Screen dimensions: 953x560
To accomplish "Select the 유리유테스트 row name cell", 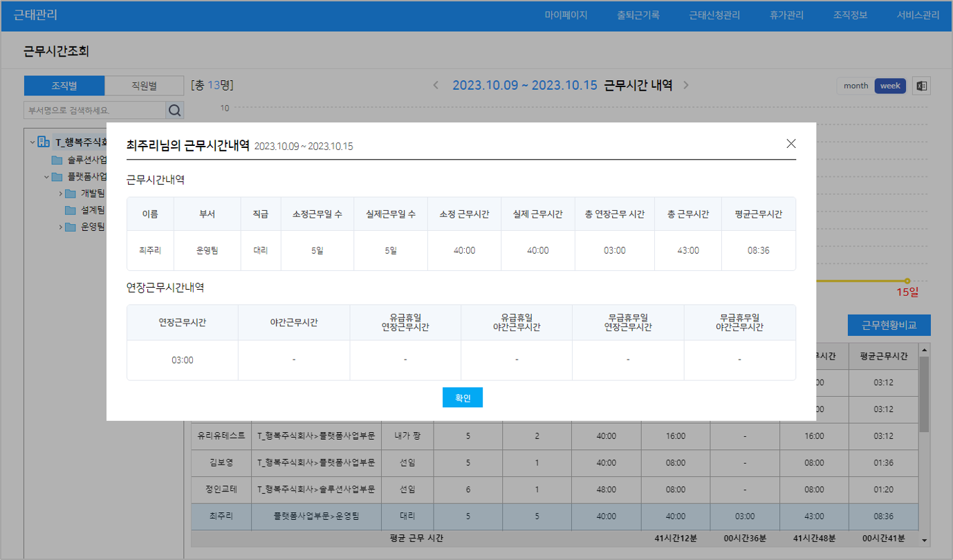I will coord(221,436).
